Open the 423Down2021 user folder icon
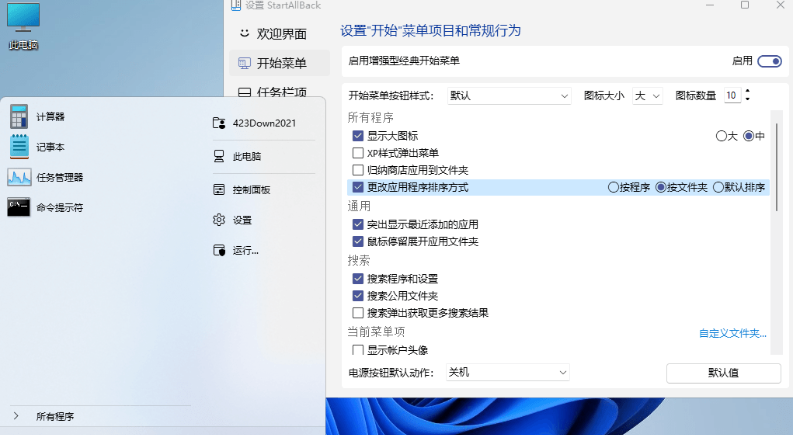Viewport: 793px width, 435px height. pos(219,123)
